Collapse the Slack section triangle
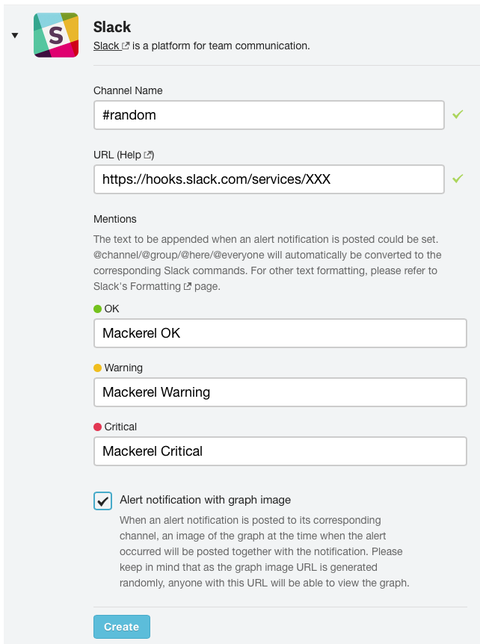Viewport: 480px width, 644px height. pos(15,35)
